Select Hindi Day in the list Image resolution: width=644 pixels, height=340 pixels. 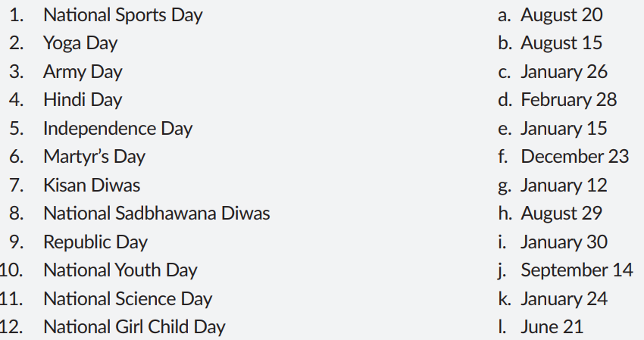(83, 100)
